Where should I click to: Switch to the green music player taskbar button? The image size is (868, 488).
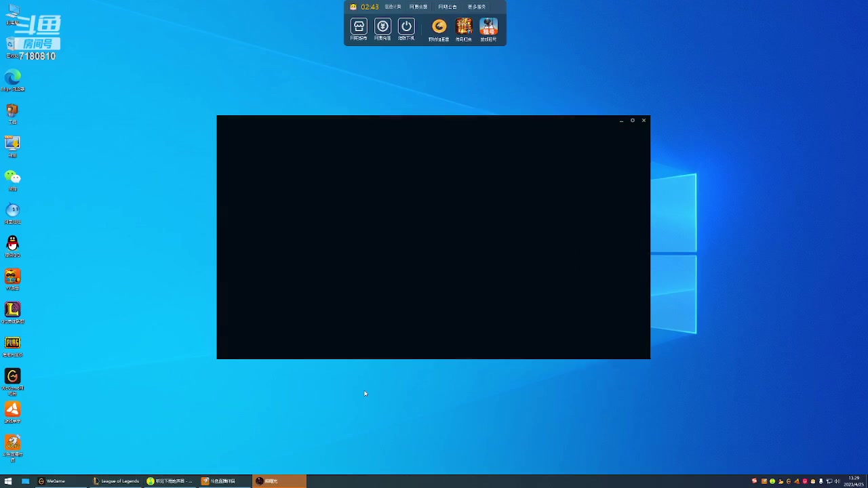click(170, 481)
